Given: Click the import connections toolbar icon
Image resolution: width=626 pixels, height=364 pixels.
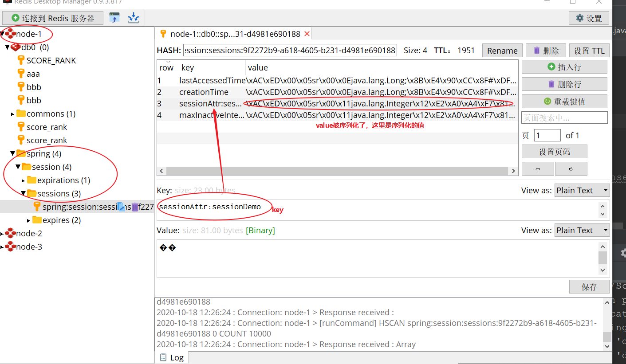Looking at the screenshot, I should (114, 18).
